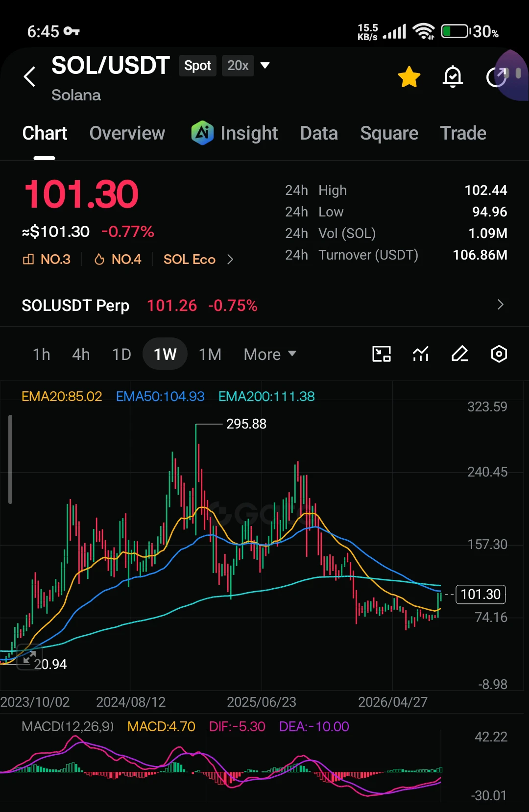Tap the chart picture-in-picture layout icon
The width and height of the screenshot is (529, 812).
click(x=382, y=354)
